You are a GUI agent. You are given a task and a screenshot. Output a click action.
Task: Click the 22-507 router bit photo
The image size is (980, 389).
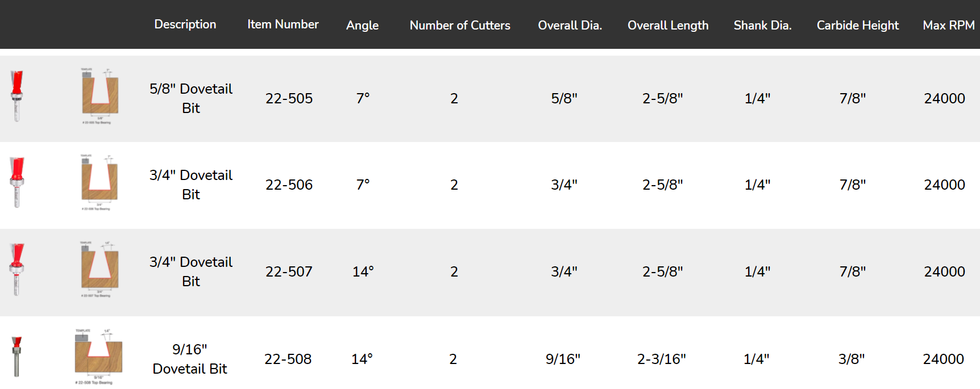(x=17, y=270)
